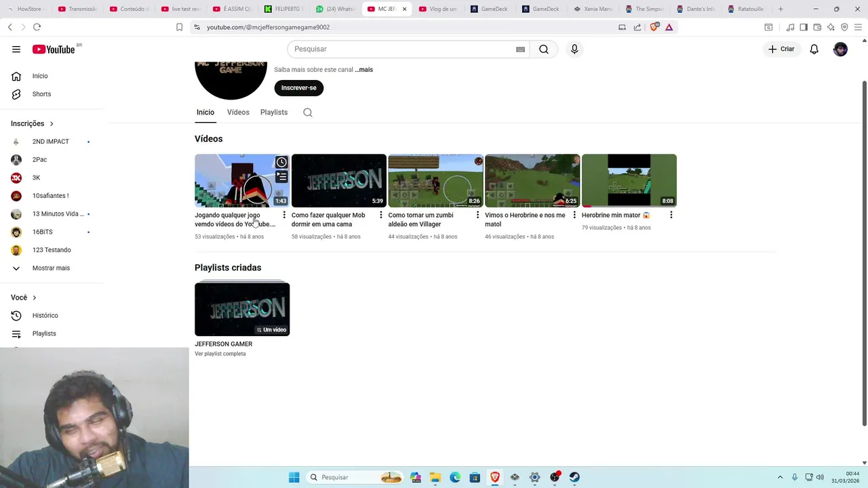Image resolution: width=868 pixels, height=488 pixels.
Task: Open the JEFFERSON GAMER playlist title
Action: 224,344
